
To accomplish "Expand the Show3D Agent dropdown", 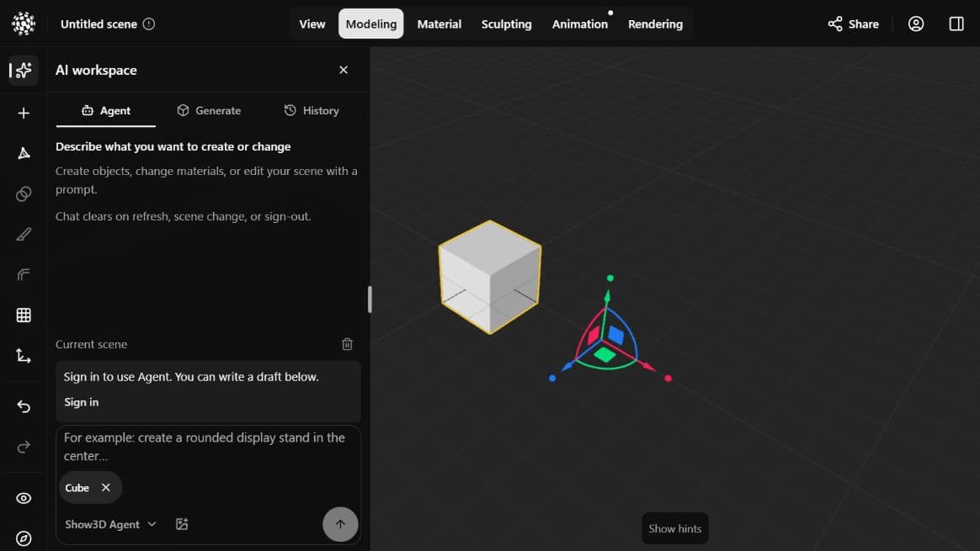I will click(x=110, y=524).
